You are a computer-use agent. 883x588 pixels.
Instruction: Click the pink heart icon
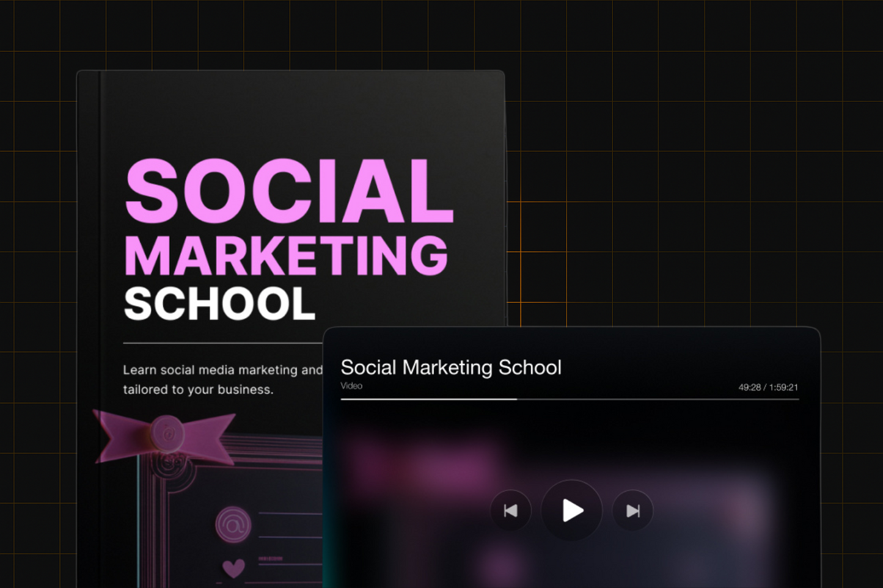pos(233,568)
